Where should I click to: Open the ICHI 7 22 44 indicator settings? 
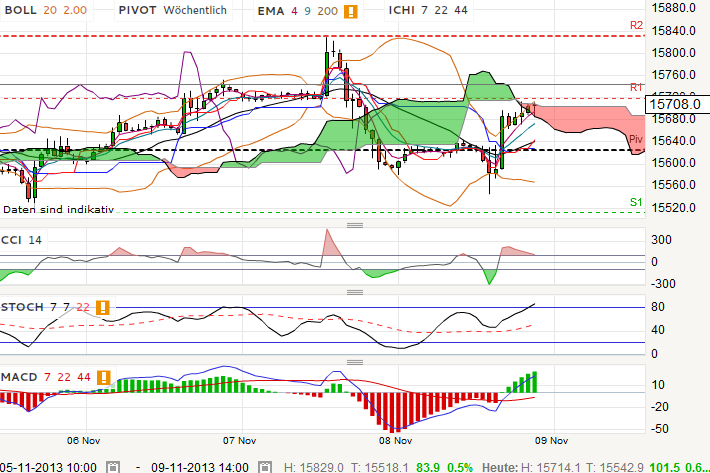tap(428, 10)
